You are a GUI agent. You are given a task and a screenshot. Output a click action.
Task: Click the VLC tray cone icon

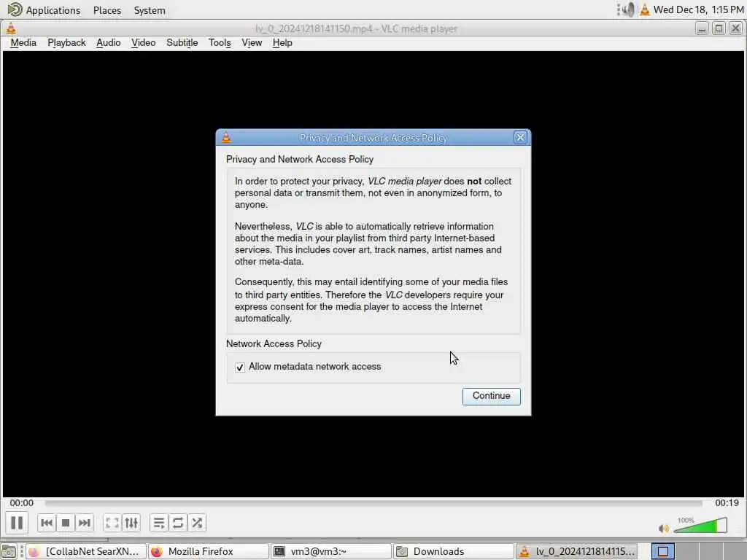[x=645, y=9]
